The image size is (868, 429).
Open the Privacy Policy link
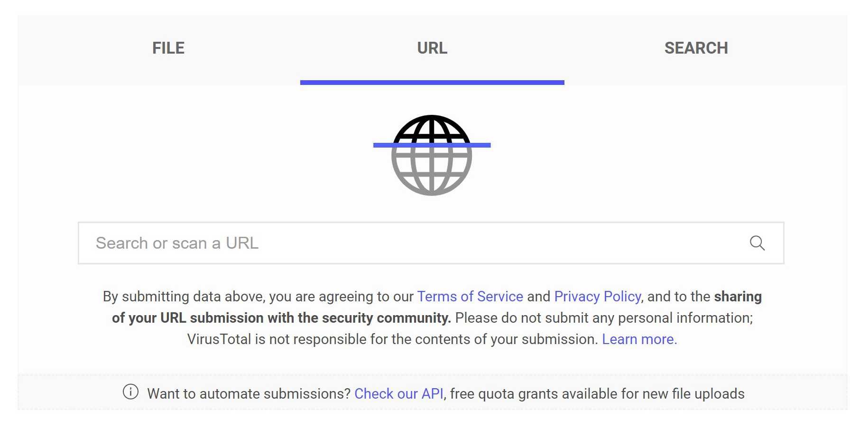pyautogui.click(x=597, y=297)
